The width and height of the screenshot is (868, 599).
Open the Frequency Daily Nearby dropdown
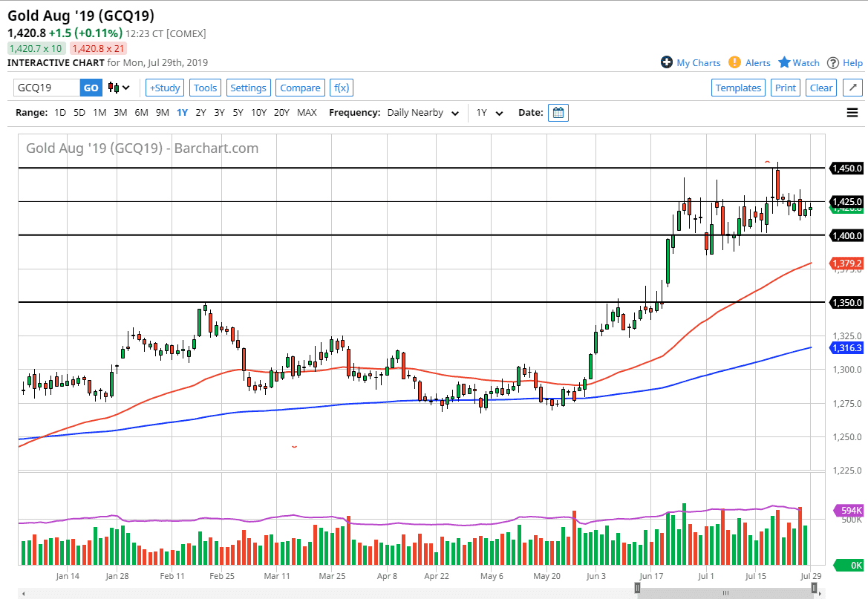coord(422,113)
